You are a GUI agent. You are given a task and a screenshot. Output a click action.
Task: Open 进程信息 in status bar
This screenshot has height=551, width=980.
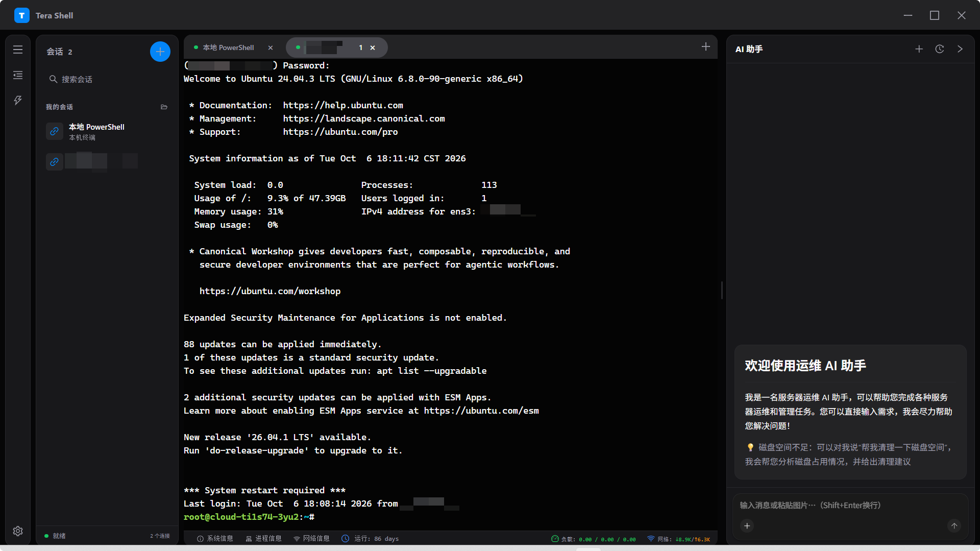point(263,539)
